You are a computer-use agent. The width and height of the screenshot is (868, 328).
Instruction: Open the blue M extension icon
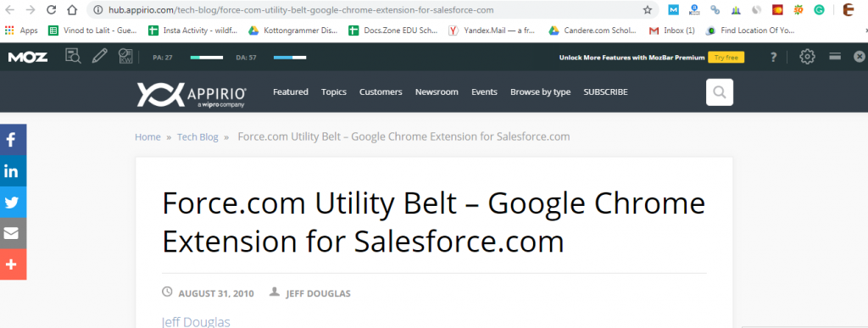(x=673, y=10)
